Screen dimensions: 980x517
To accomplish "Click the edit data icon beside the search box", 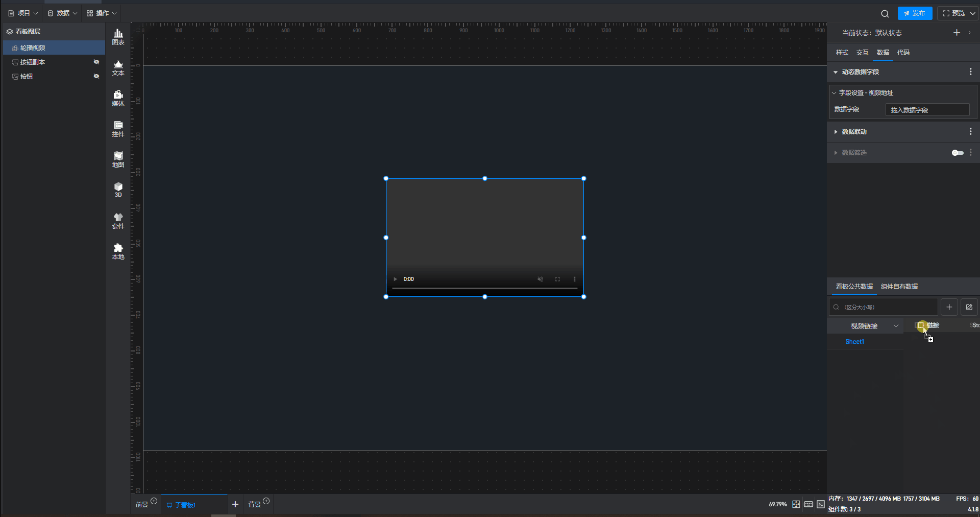I will [969, 307].
